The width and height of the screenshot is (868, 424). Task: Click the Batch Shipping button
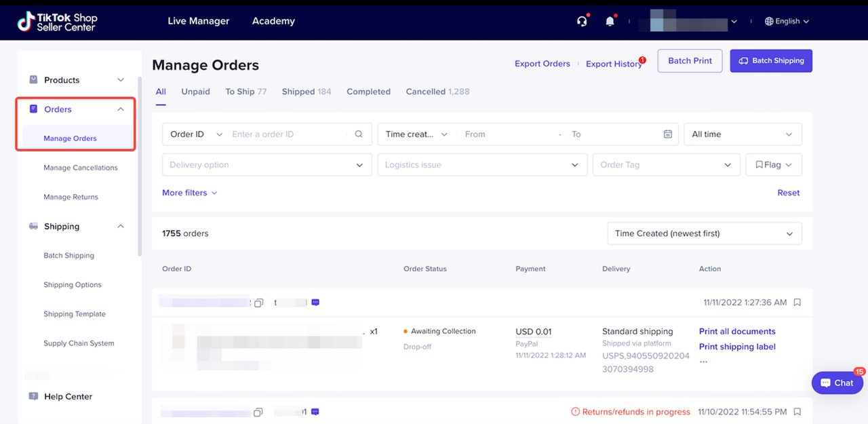tap(771, 60)
